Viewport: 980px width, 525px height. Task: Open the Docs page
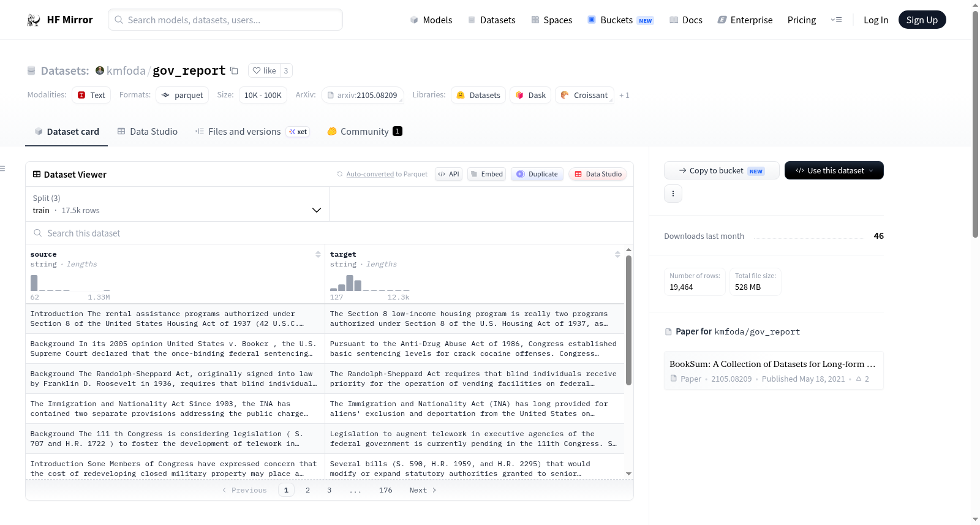click(686, 20)
